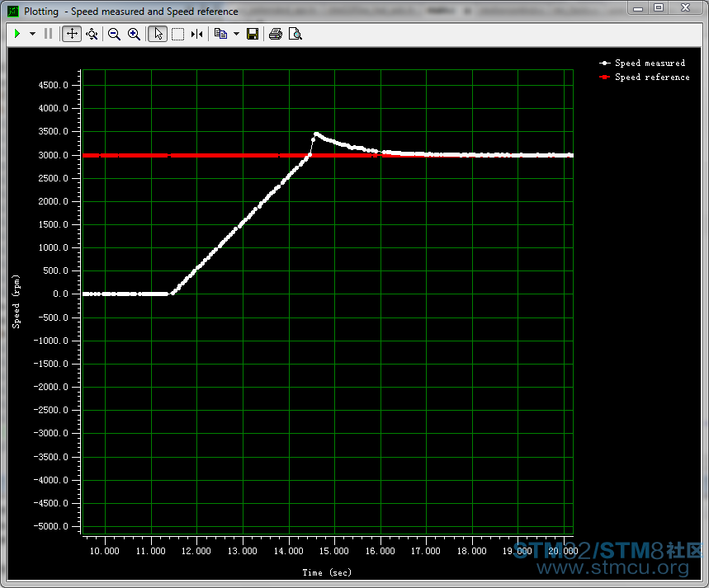This screenshot has width=709, height=588.
Task: Click the overshoot peak on the speed curve
Action: pyautogui.click(x=315, y=134)
